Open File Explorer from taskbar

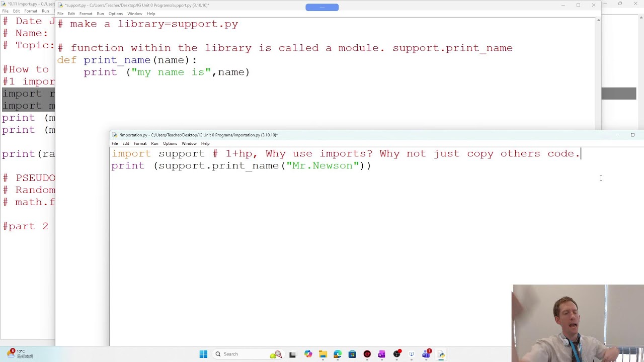click(x=323, y=354)
